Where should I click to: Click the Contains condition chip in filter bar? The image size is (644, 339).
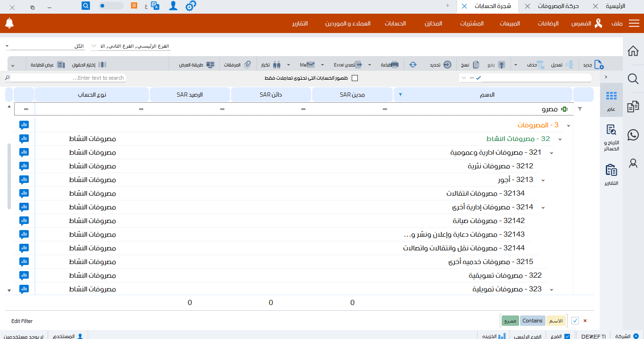click(532, 320)
